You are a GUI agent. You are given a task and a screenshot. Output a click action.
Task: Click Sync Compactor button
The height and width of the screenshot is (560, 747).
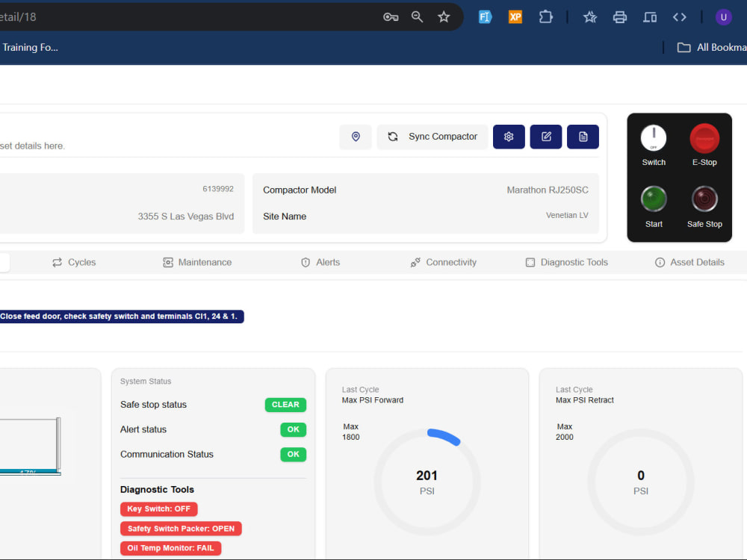[x=432, y=137]
